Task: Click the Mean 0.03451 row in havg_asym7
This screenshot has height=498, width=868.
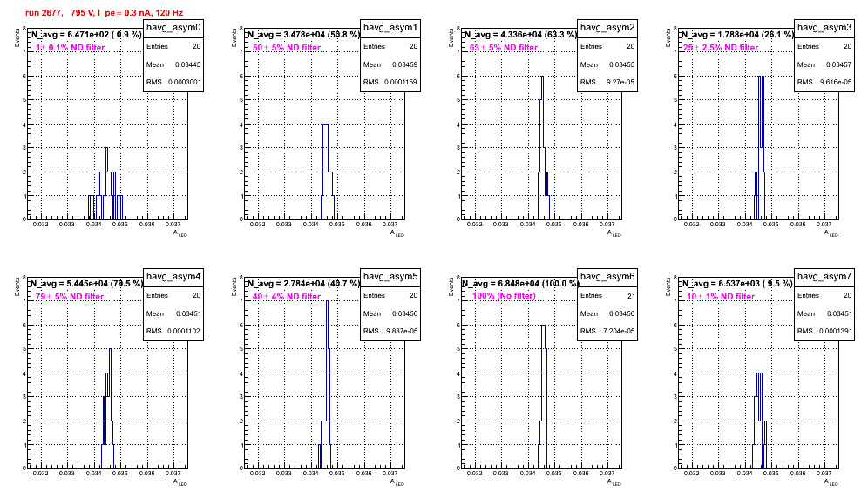Action: tap(824, 313)
